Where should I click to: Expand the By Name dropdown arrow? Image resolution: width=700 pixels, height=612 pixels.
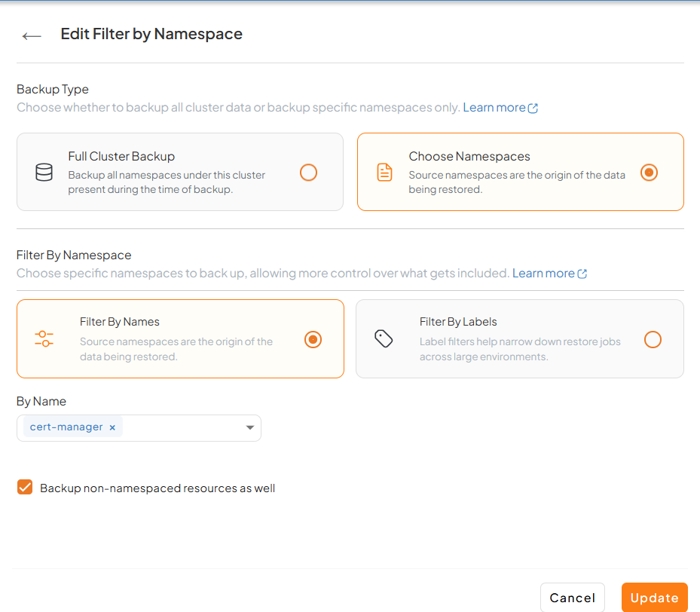tap(250, 427)
